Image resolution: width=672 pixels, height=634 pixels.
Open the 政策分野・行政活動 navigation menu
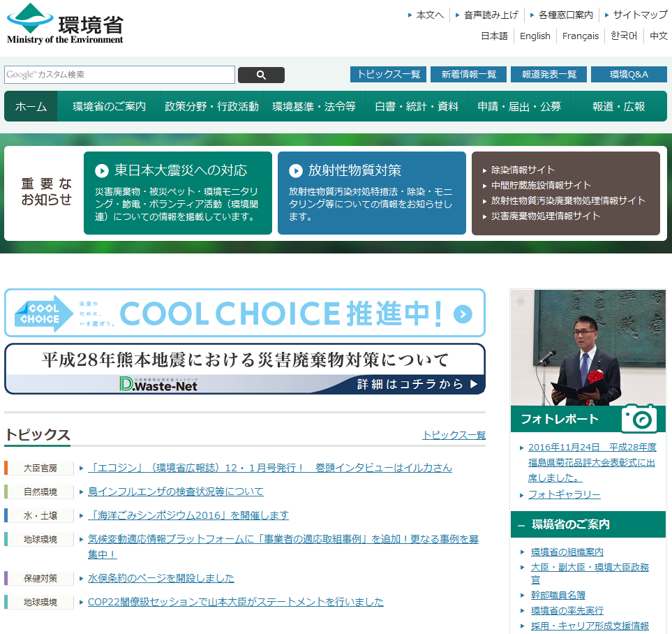coord(211,107)
